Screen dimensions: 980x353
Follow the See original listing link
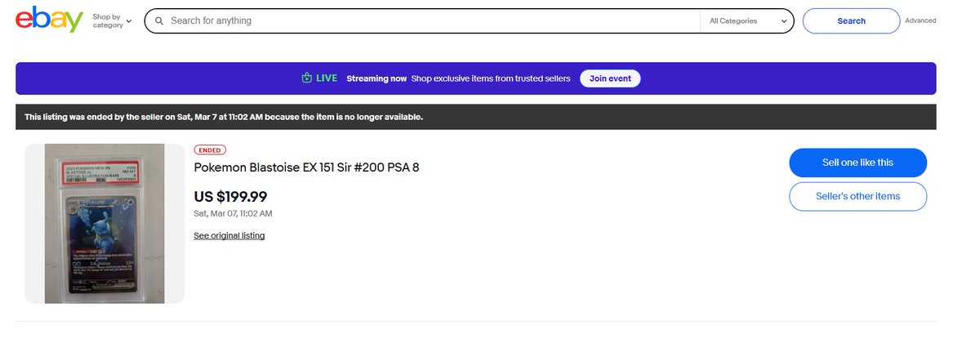coord(229,235)
